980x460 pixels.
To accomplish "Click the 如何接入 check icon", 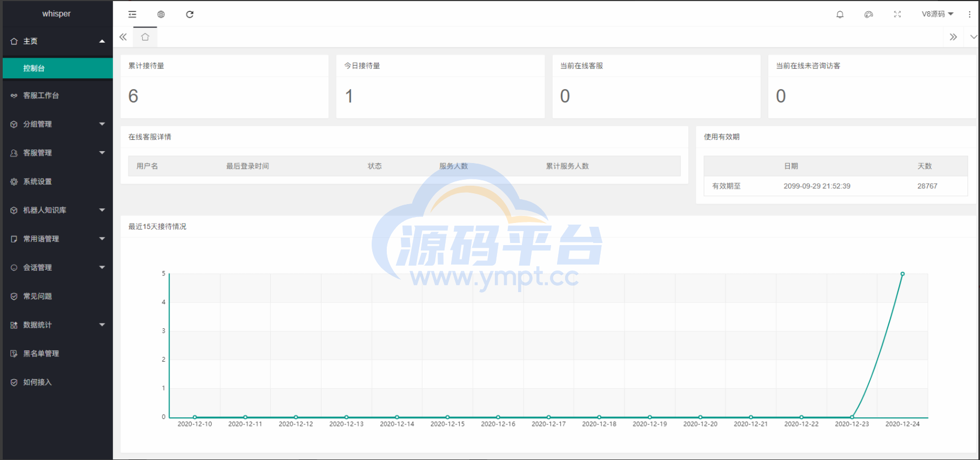I will coord(14,382).
